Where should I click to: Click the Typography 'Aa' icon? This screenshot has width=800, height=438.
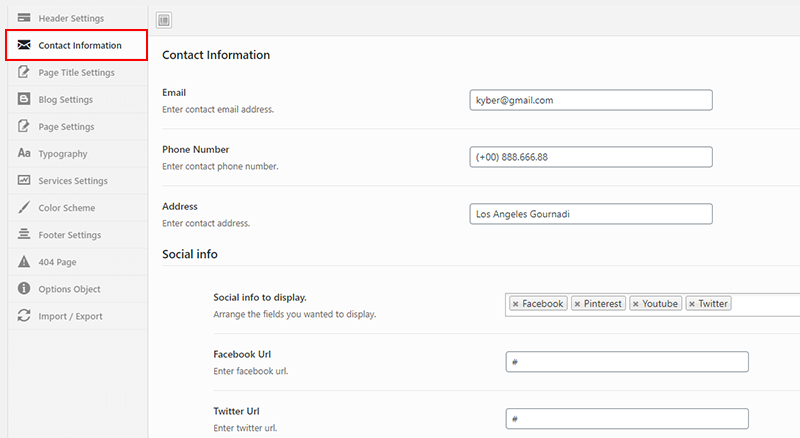coord(24,153)
